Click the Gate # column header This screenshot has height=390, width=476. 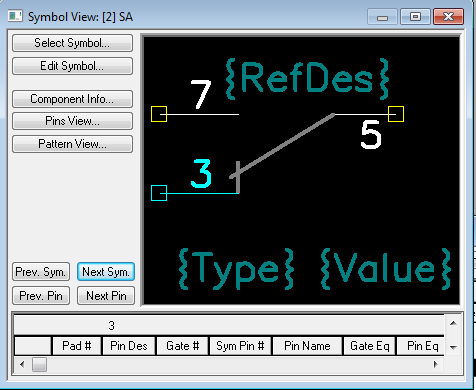click(182, 346)
